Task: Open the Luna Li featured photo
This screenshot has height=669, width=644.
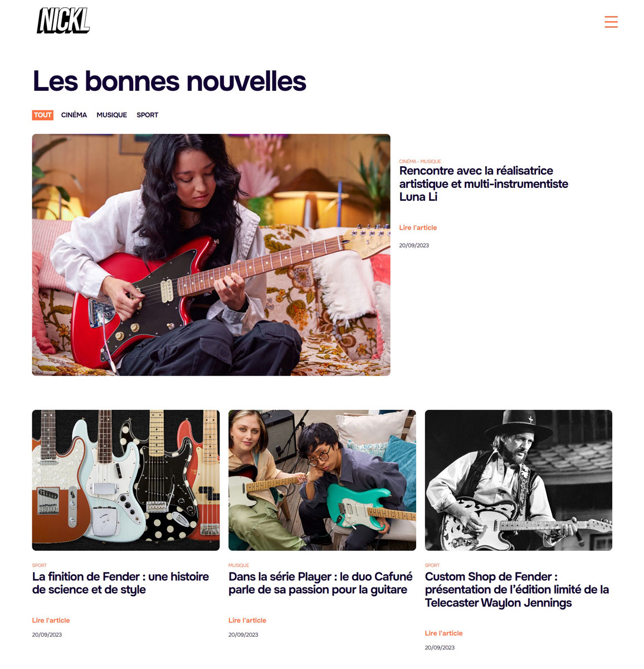Action: tap(211, 255)
